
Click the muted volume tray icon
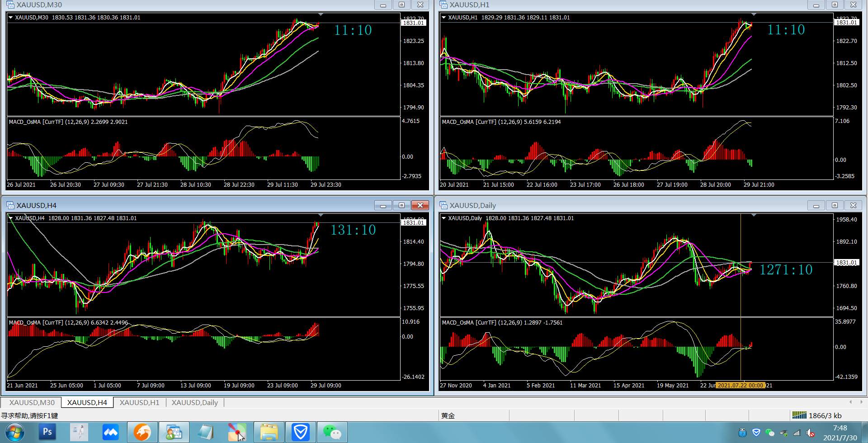[810, 433]
